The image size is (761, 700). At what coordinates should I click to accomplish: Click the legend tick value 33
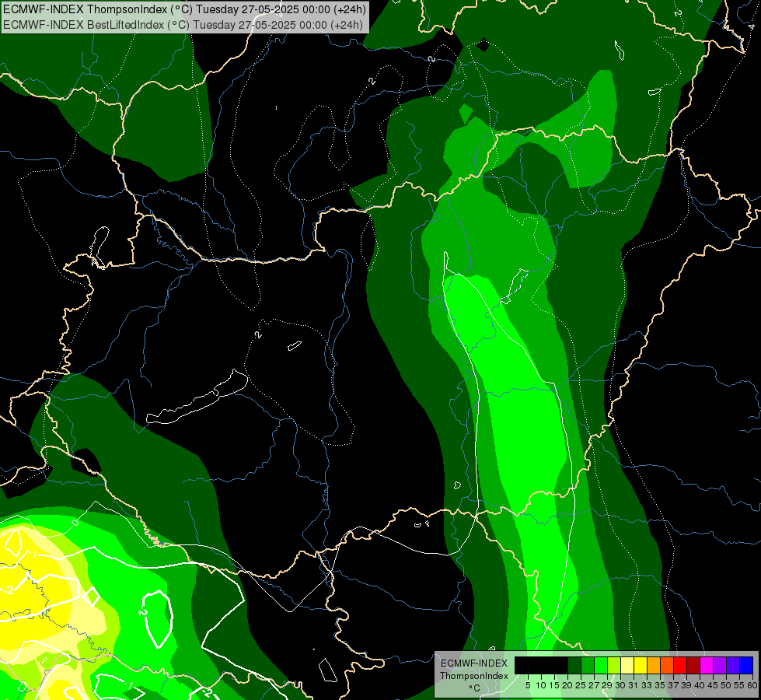(647, 685)
